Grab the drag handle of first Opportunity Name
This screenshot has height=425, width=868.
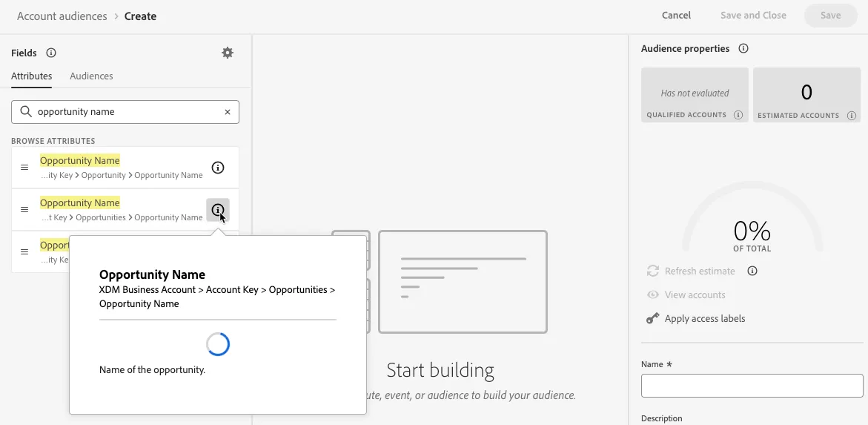coord(24,168)
